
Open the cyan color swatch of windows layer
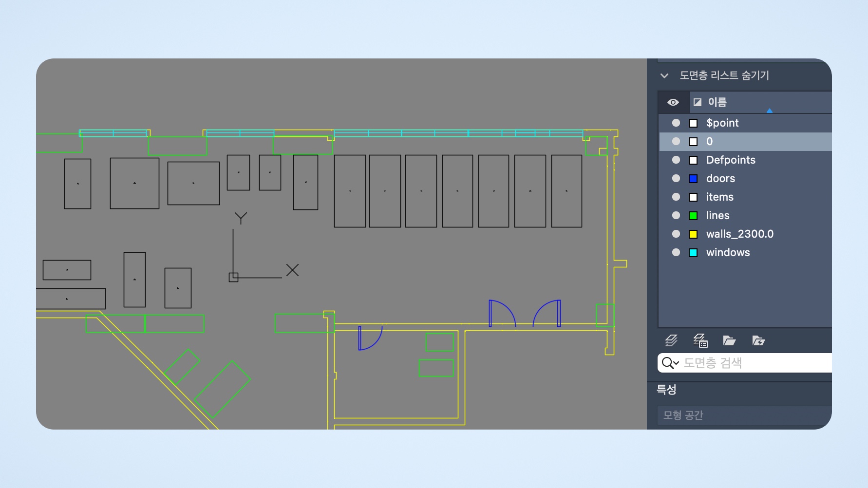pyautogui.click(x=693, y=253)
